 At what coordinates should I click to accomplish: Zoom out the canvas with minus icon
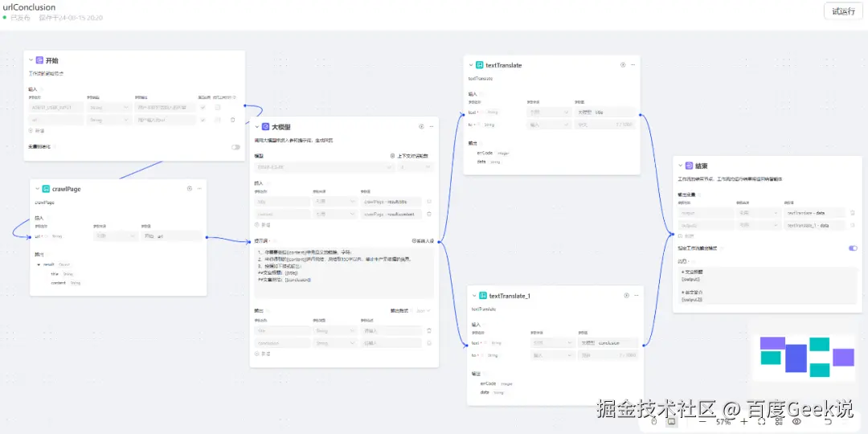coord(703,422)
